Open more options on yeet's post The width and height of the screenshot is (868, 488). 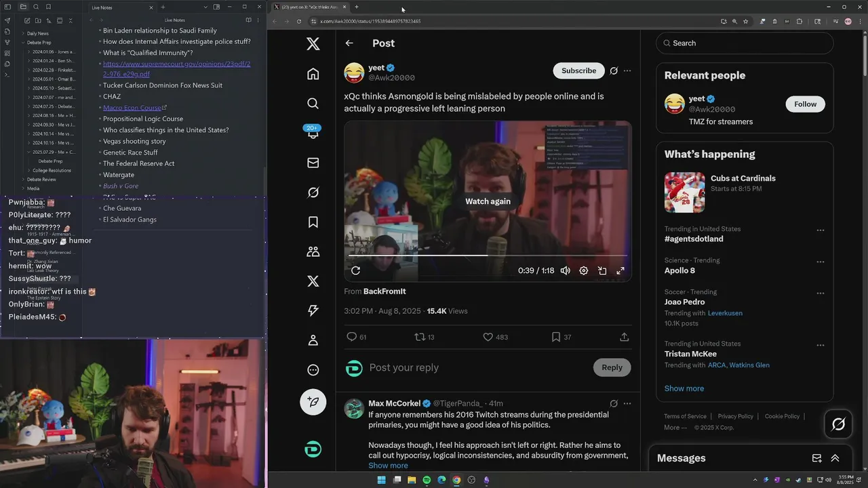point(627,70)
